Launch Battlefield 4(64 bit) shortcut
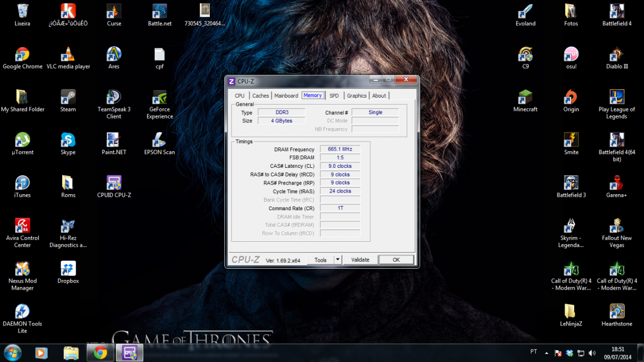The height and width of the screenshot is (362, 644). tap(617, 147)
